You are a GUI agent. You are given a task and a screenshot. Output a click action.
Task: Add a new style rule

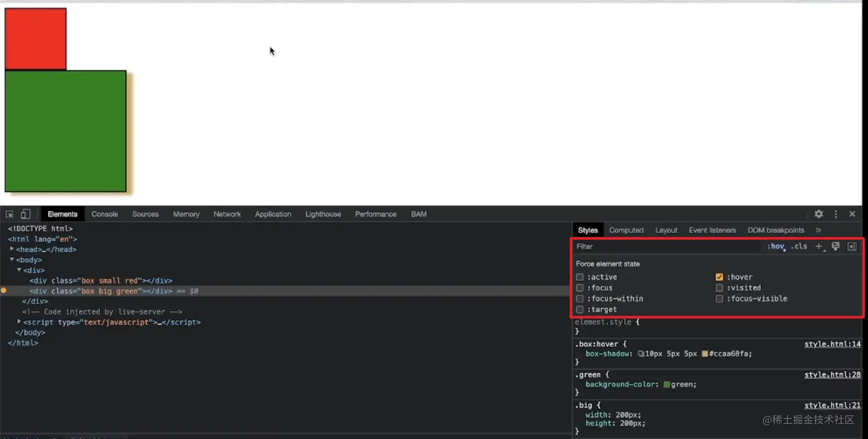pos(820,246)
